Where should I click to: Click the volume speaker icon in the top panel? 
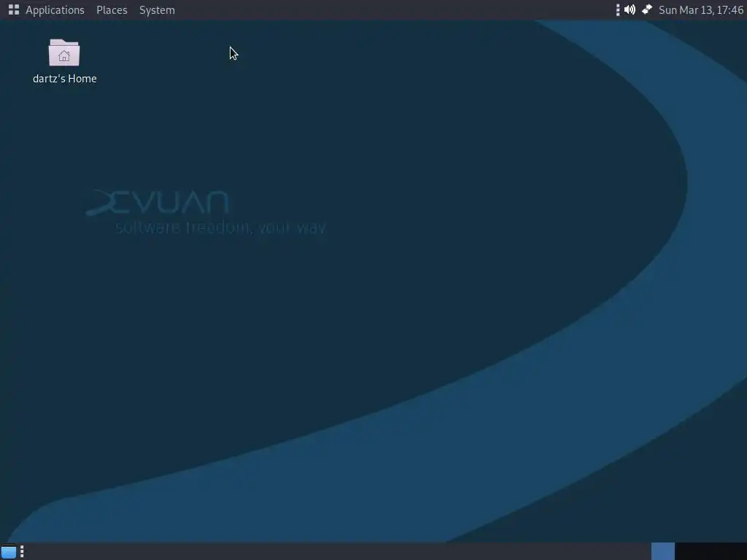coord(630,9)
